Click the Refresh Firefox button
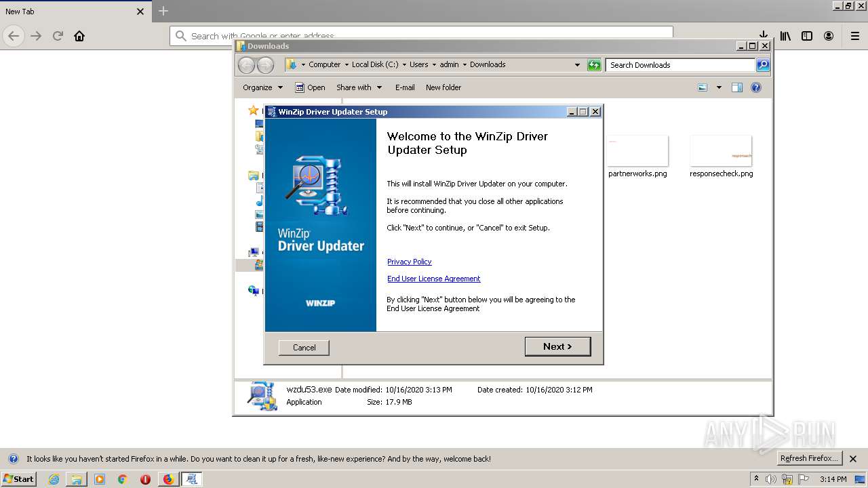Image resolution: width=868 pixels, height=488 pixels. click(x=809, y=458)
